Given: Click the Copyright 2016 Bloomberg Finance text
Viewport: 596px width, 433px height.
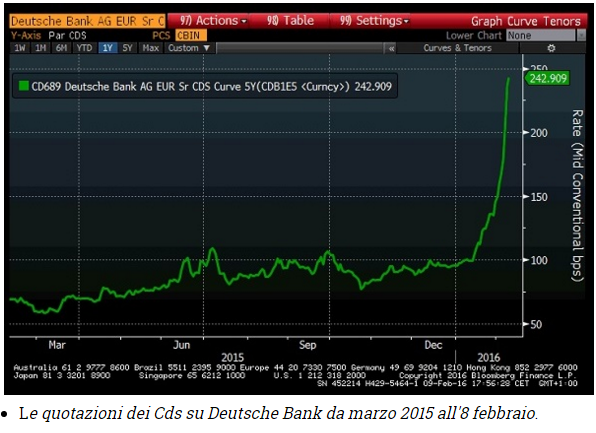Looking at the screenshot, I should click(488, 375).
